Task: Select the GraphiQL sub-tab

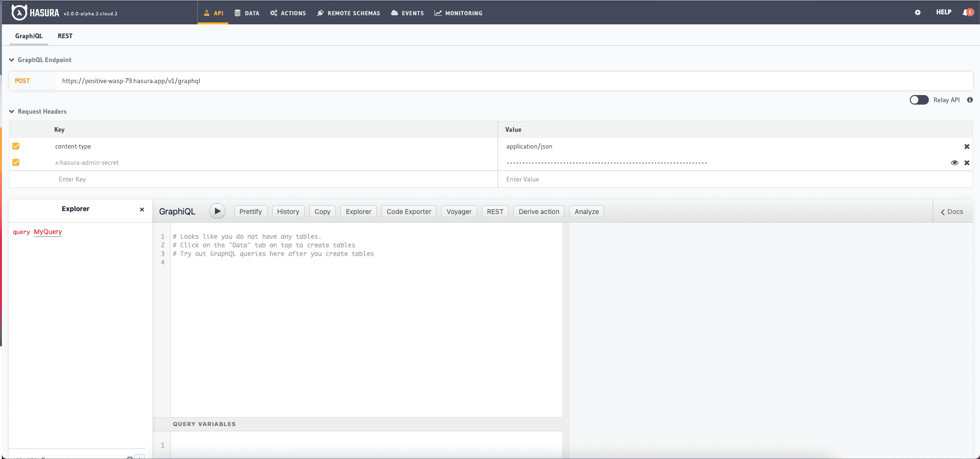Action: pos(29,36)
